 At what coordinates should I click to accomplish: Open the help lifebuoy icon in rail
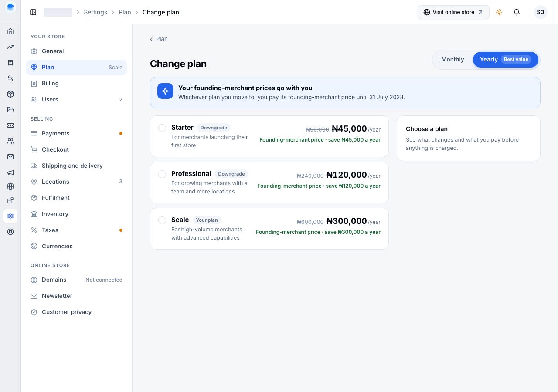point(10,232)
